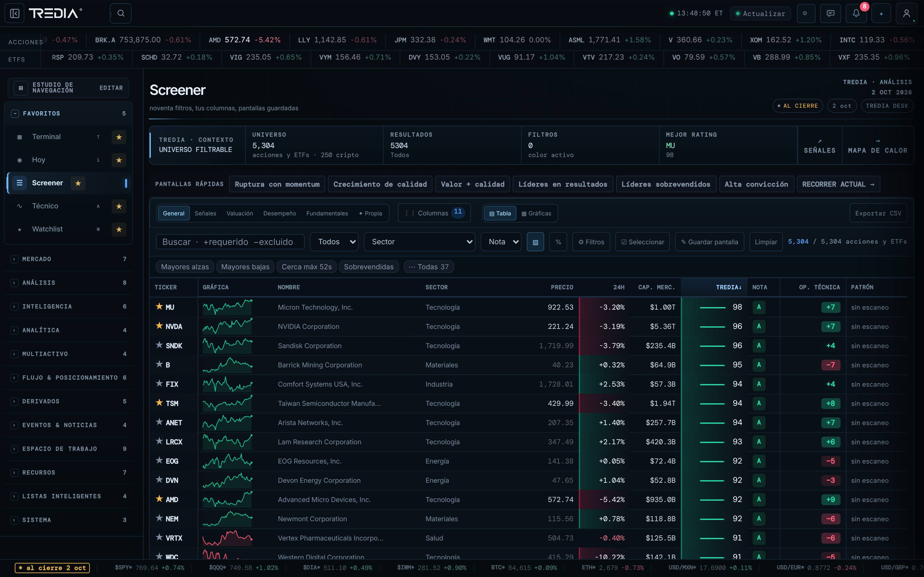The image size is (924, 577).
Task: Open search with the magnifier icon
Action: click(x=121, y=14)
